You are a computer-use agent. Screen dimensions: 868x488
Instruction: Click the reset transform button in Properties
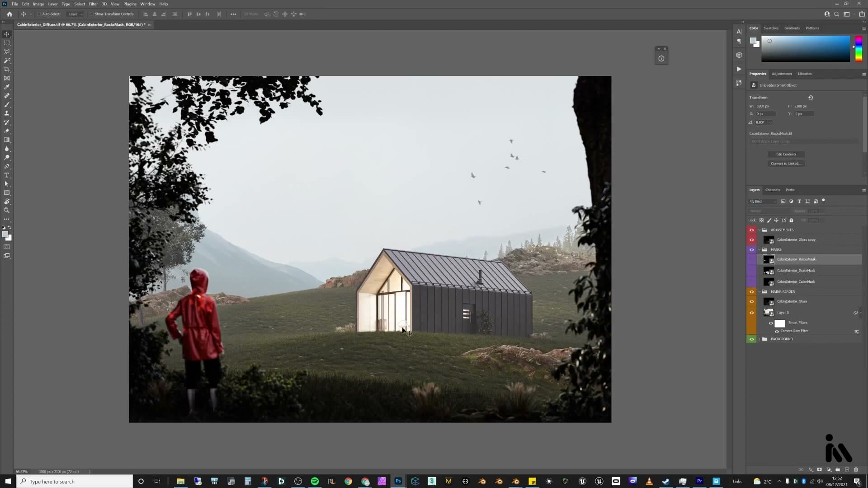(x=811, y=98)
